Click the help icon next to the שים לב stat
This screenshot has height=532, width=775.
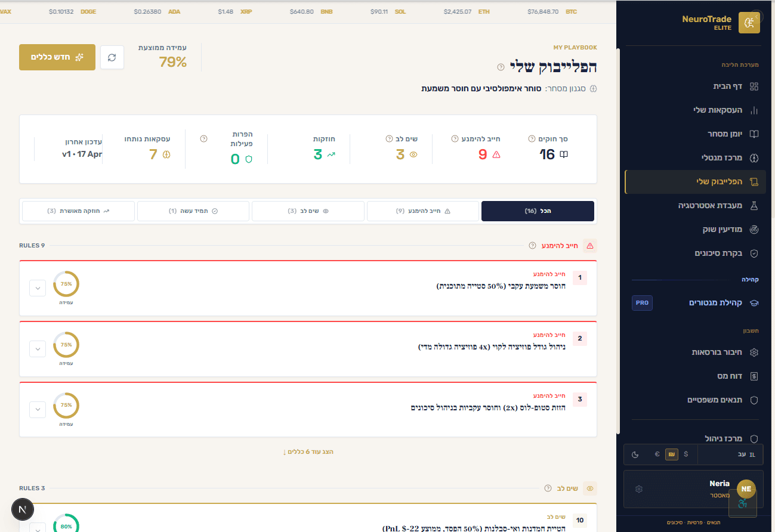(389, 139)
